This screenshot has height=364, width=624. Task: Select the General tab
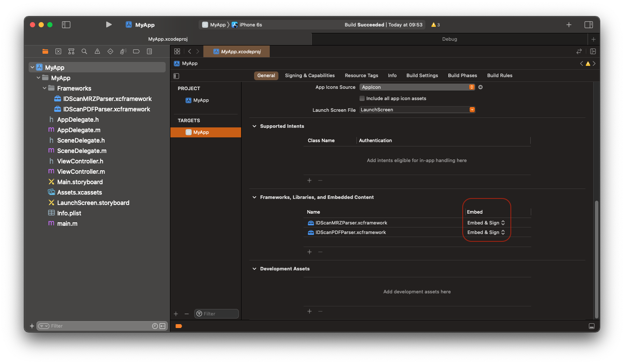tap(266, 75)
